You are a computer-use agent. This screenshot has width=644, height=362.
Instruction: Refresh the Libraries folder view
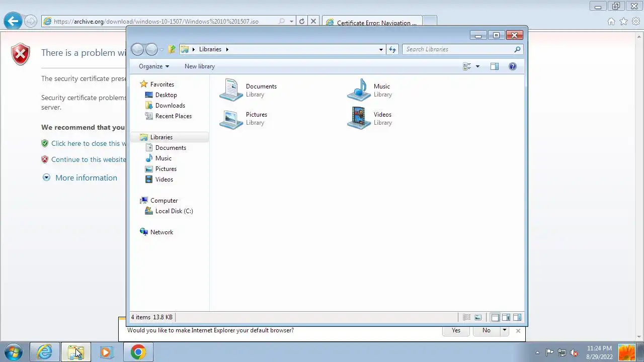(x=392, y=49)
